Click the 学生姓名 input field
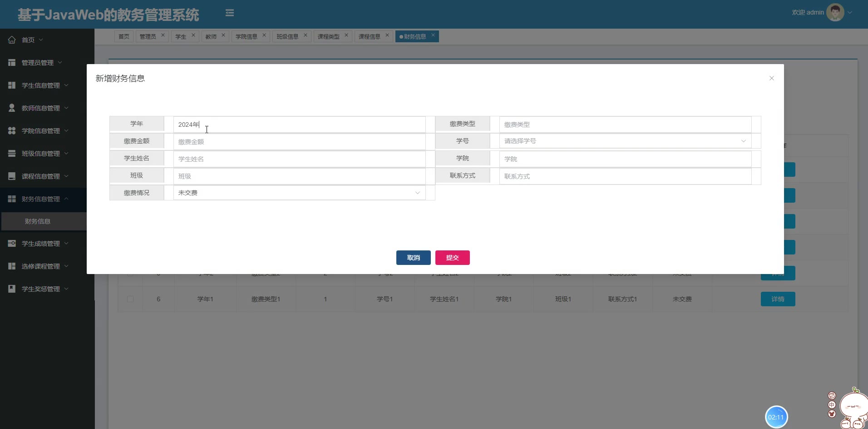The width and height of the screenshot is (868, 429). point(299,159)
